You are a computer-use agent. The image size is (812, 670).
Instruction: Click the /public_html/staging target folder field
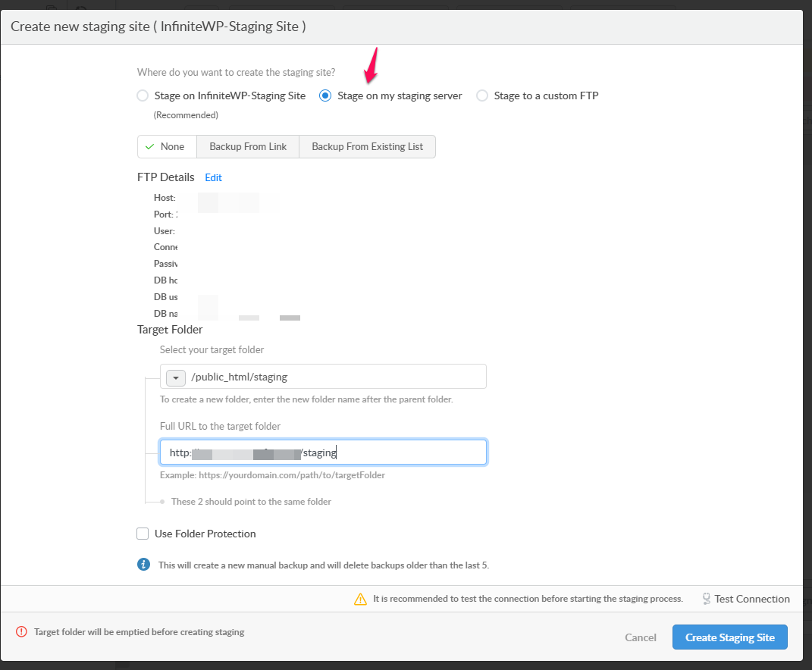(323, 377)
